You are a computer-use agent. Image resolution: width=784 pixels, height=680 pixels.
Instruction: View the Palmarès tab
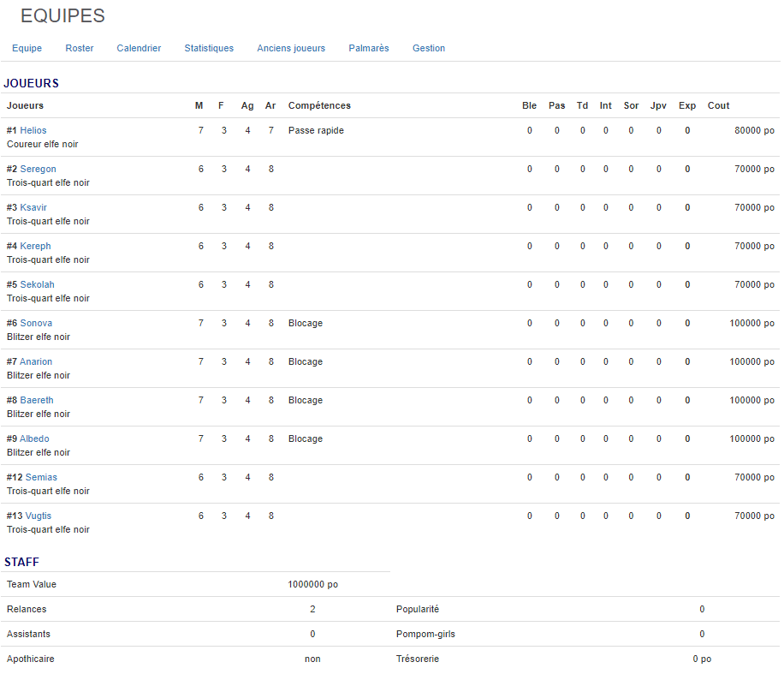coord(369,48)
